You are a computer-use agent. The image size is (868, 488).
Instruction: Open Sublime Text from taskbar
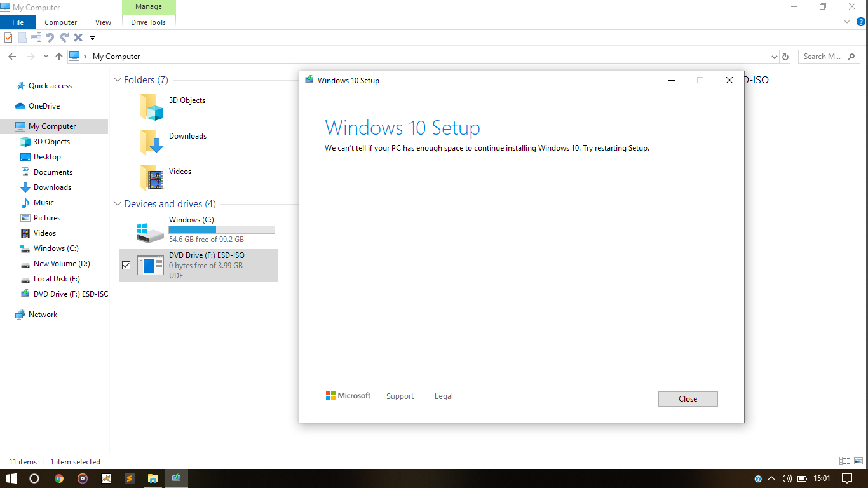coord(130,478)
